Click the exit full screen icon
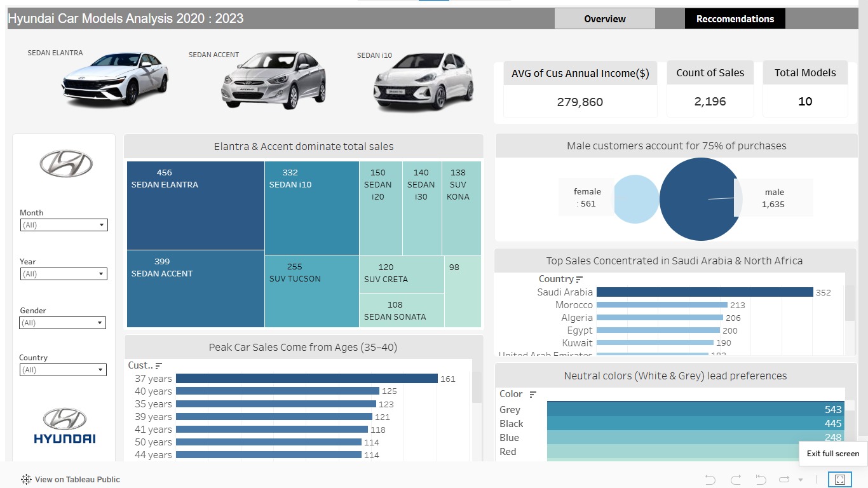Screen dimensions: 868x488 [x=840, y=480]
